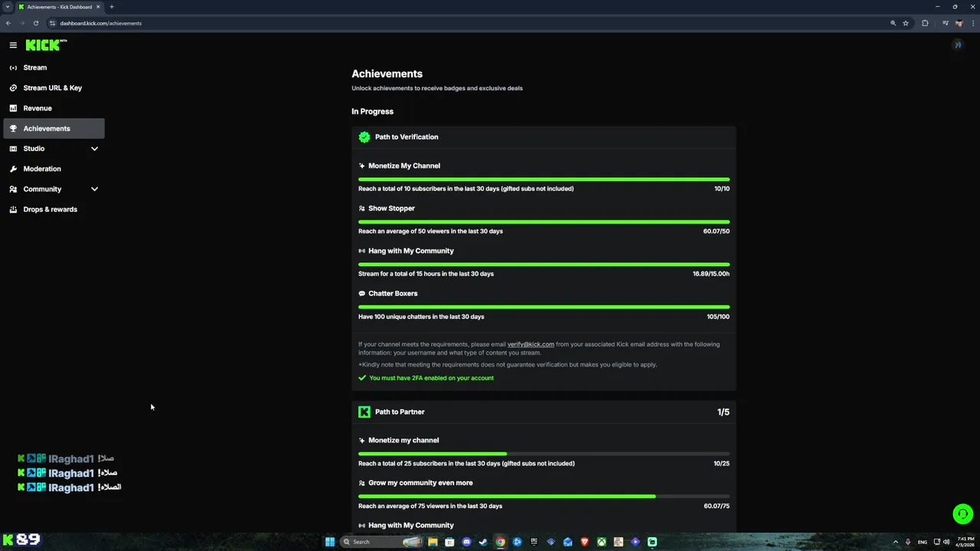
Task: Click the Show Stopper progress bar
Action: 544,222
